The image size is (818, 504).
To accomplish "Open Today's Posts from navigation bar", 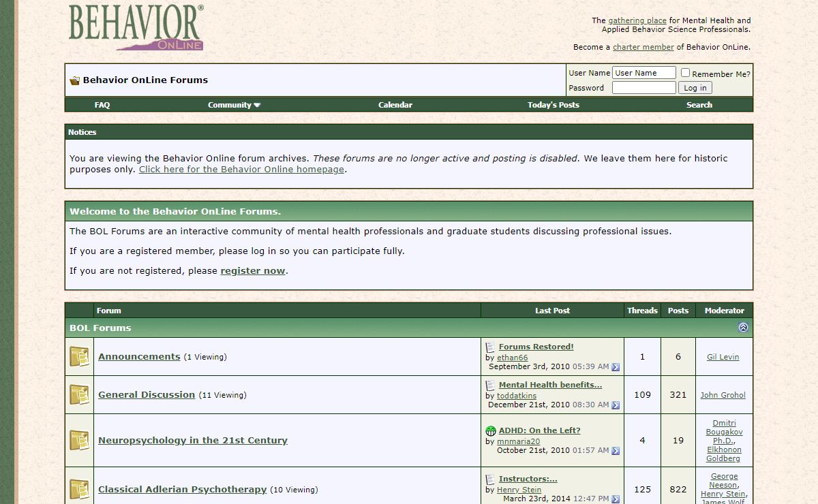I will [553, 105].
